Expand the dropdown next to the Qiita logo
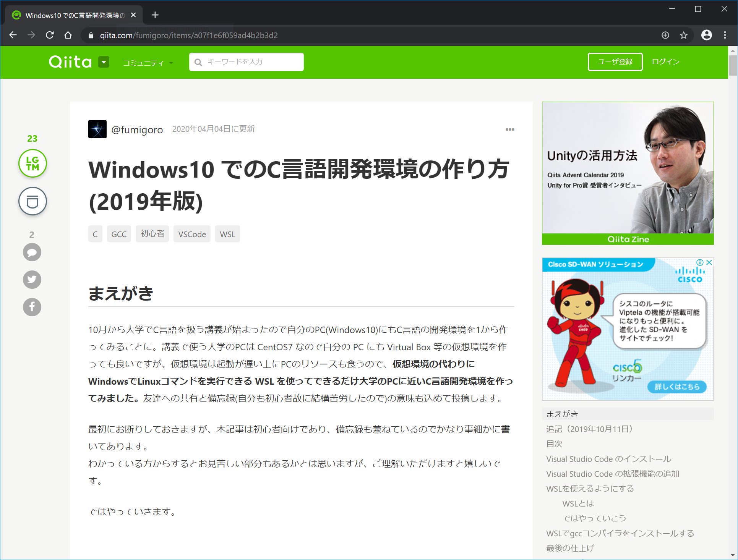The height and width of the screenshot is (560, 738). [x=104, y=62]
